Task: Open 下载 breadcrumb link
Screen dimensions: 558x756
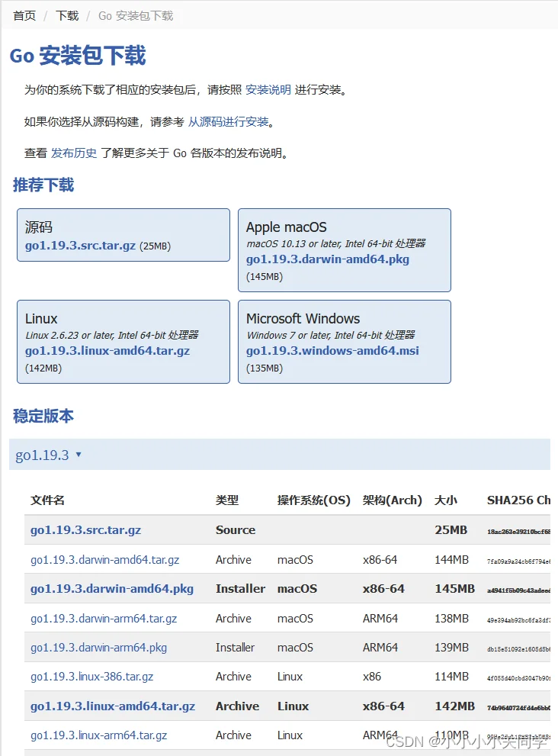Action: pyautogui.click(x=67, y=16)
